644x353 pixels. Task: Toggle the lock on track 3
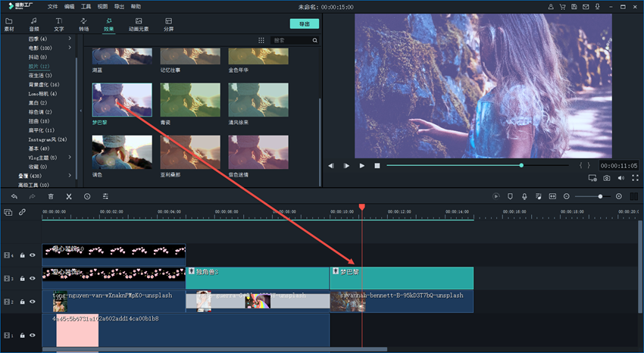(23, 279)
